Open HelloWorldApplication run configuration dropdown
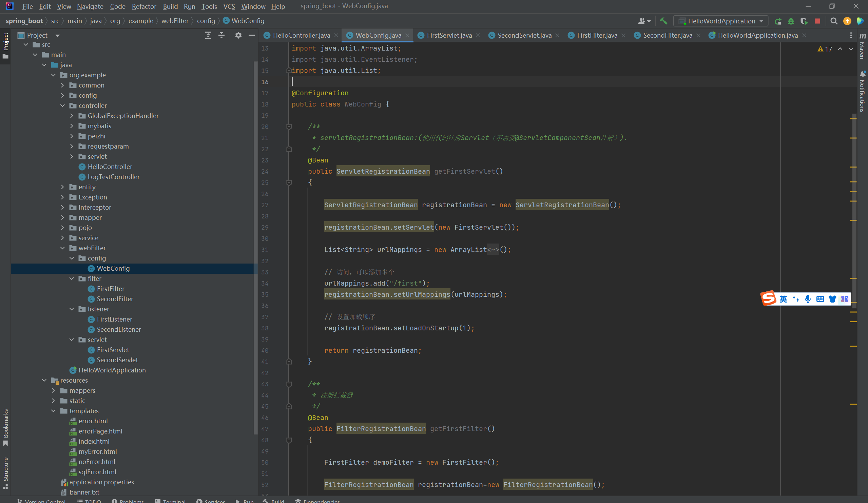868x503 pixels. tap(721, 21)
